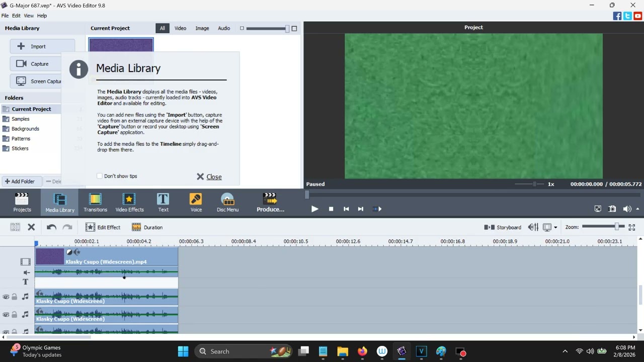Select the Audio filter tab
The width and height of the screenshot is (644, 362).
224,28
